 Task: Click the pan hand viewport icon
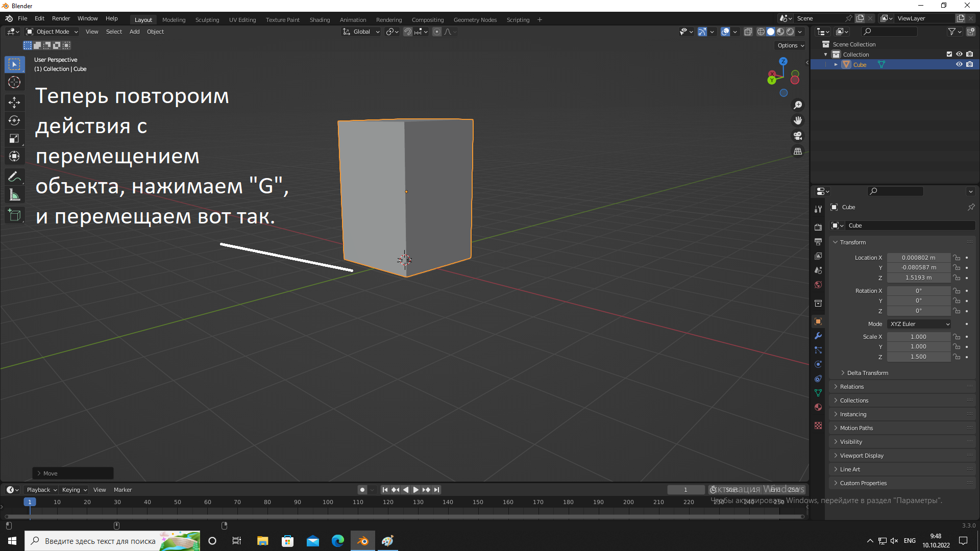coord(798,120)
